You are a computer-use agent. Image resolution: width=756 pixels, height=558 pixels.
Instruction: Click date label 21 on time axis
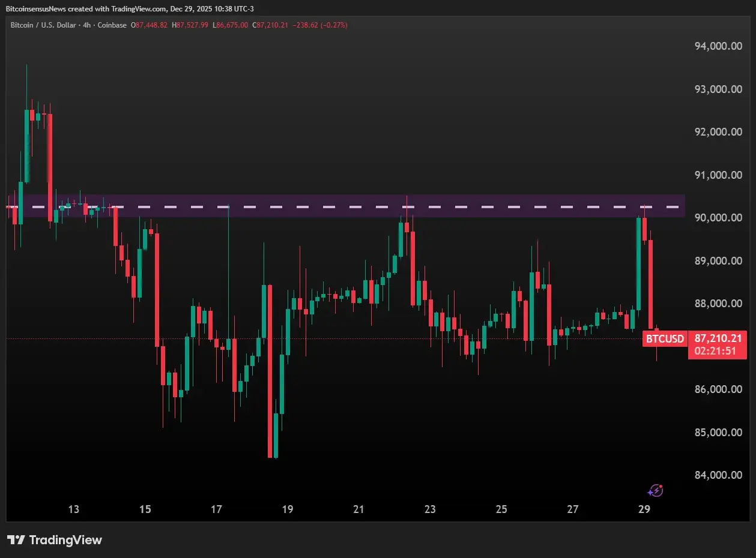[358, 509]
